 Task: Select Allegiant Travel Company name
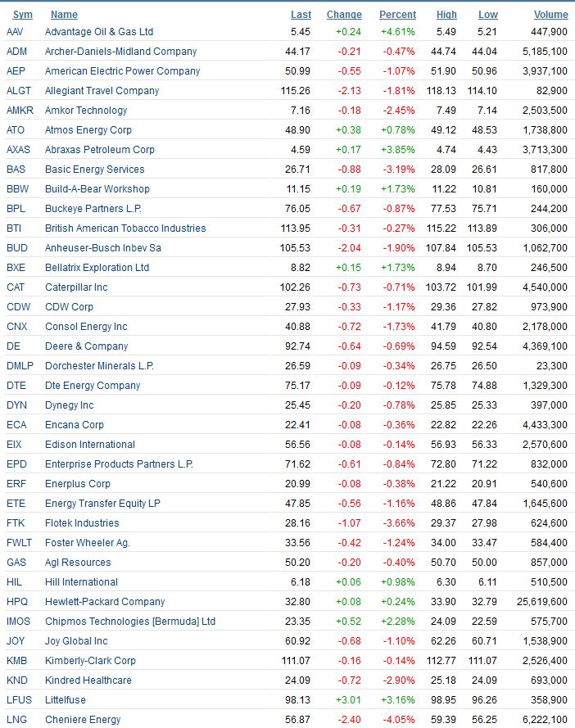pos(102,91)
